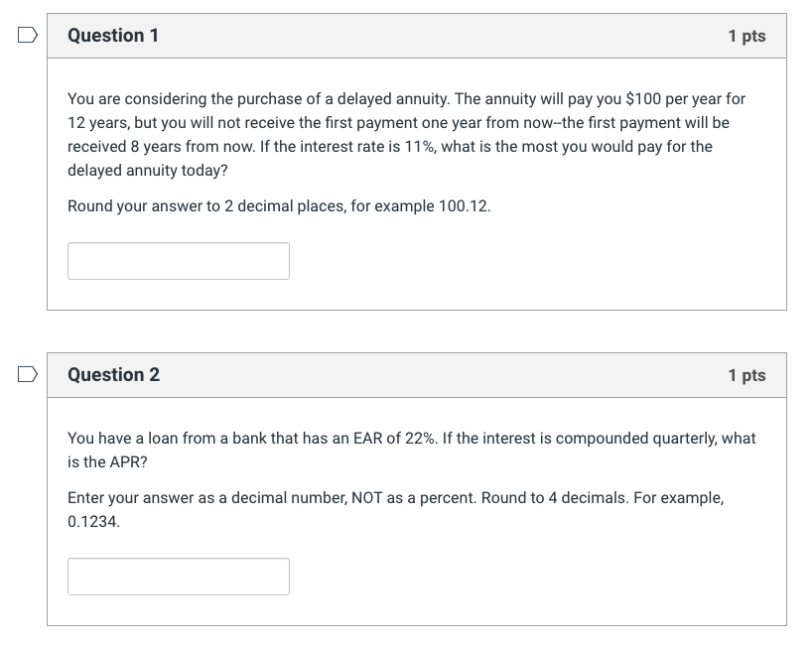Click inside the delayed annuity answer field

coord(179,260)
